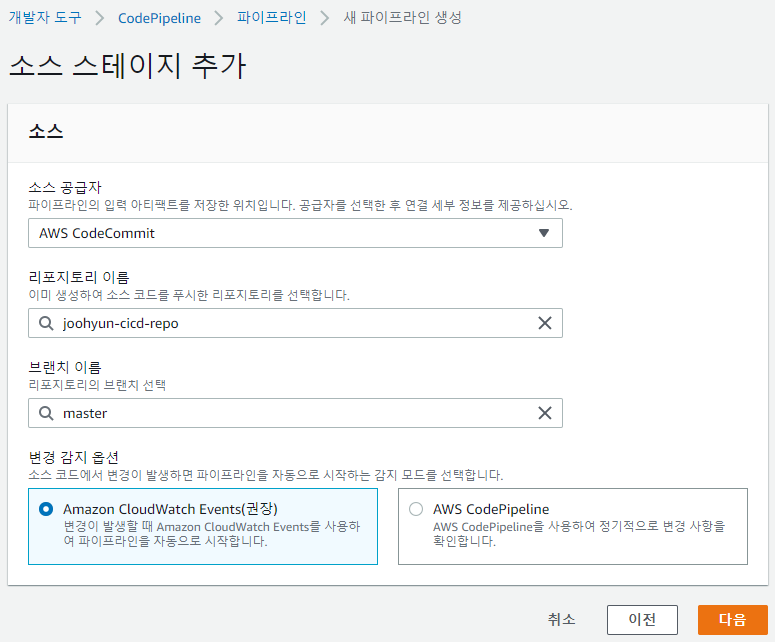
Task: Click 취소 to cancel pipeline creation
Action: coord(561,620)
